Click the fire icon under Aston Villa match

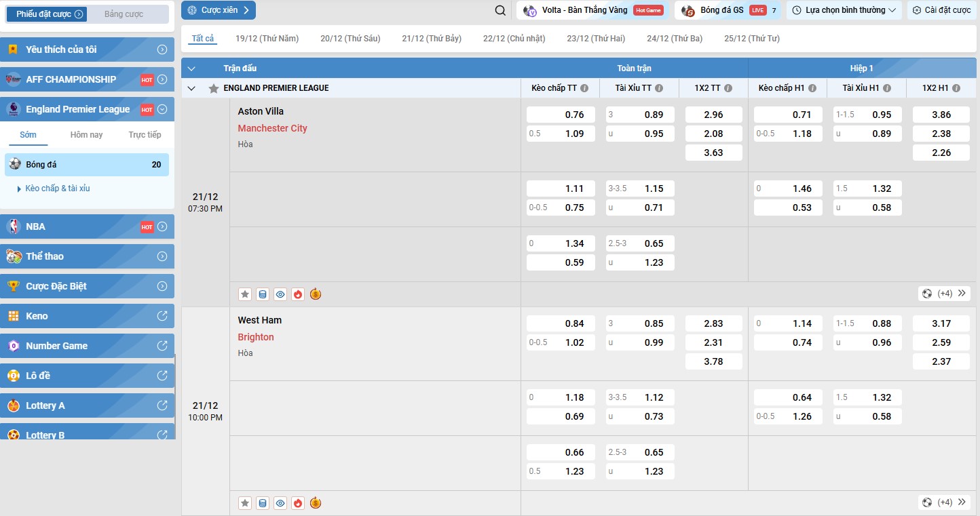pyautogui.click(x=298, y=294)
